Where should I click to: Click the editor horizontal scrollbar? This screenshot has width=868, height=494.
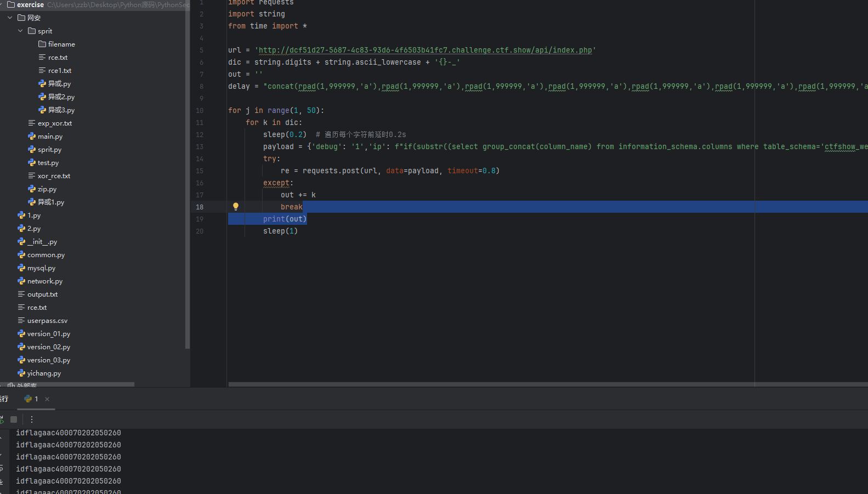point(548,384)
